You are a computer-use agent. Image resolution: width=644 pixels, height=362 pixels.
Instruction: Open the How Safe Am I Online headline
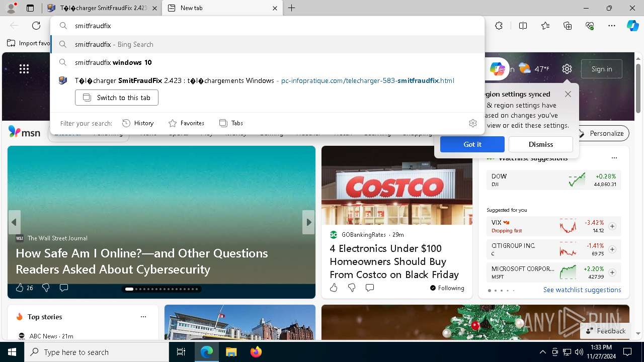coord(141,261)
